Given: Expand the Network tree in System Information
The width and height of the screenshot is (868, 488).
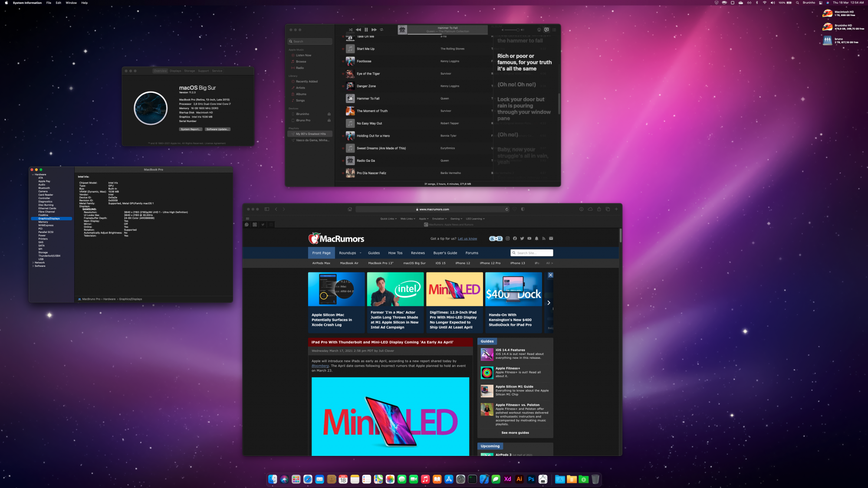Looking at the screenshot, I should [33, 262].
